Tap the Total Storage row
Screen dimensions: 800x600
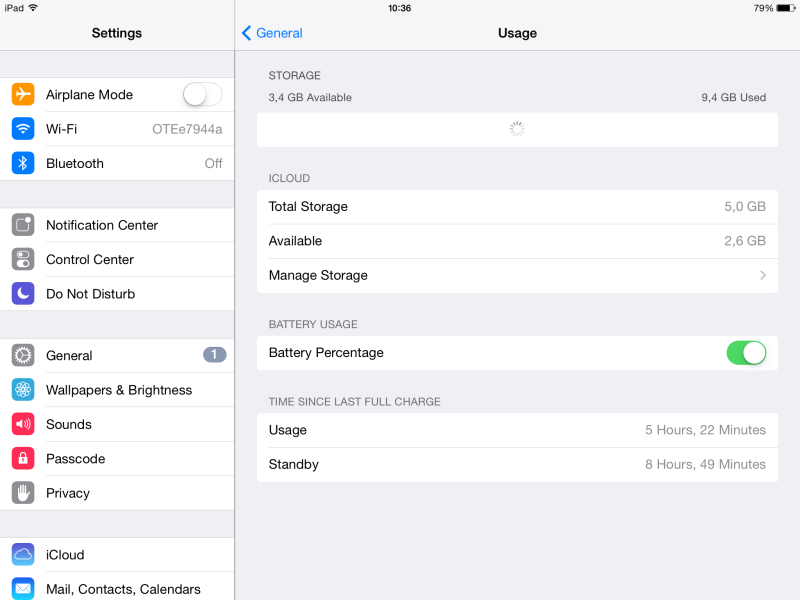point(517,207)
